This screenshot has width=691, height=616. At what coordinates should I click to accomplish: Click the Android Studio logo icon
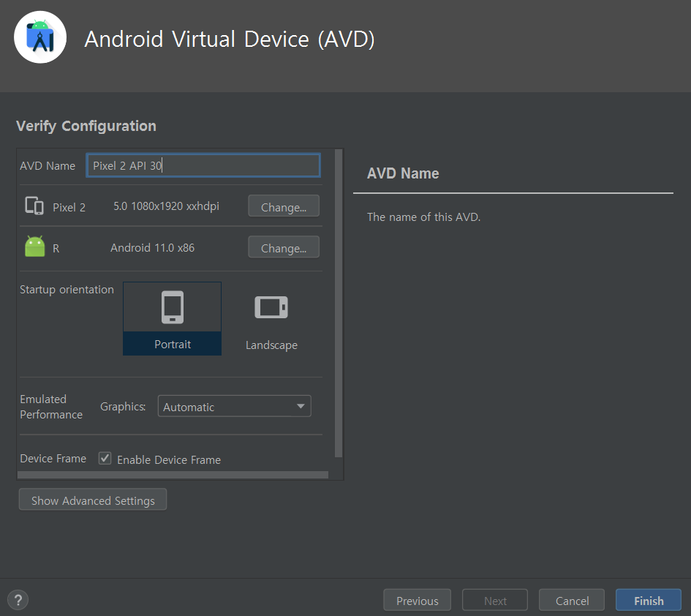point(40,37)
